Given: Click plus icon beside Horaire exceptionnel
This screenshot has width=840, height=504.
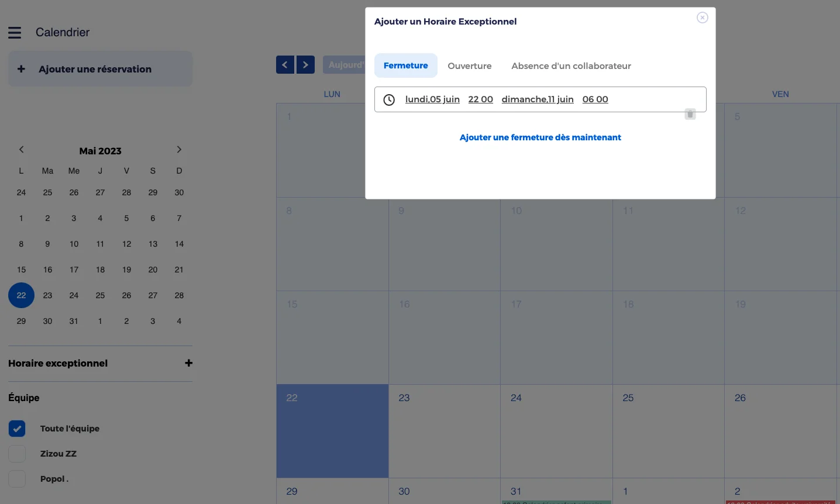Looking at the screenshot, I should click(188, 363).
